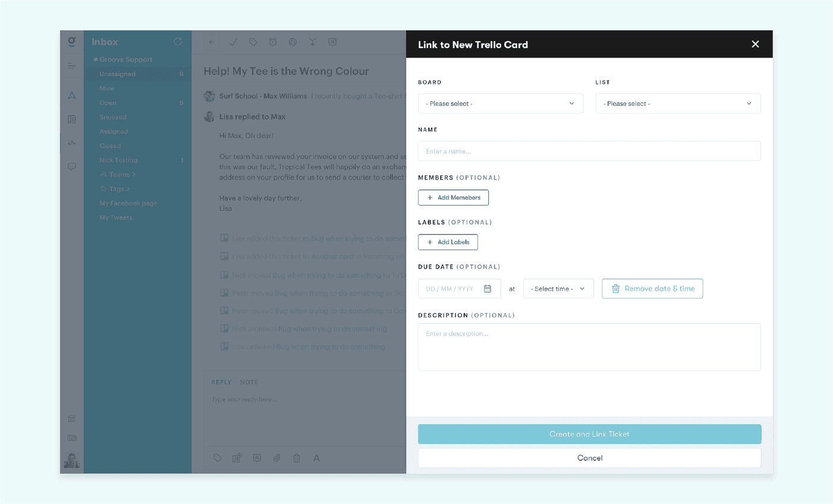Switch to the NOTE tab
The width and height of the screenshot is (833, 504).
[249, 382]
